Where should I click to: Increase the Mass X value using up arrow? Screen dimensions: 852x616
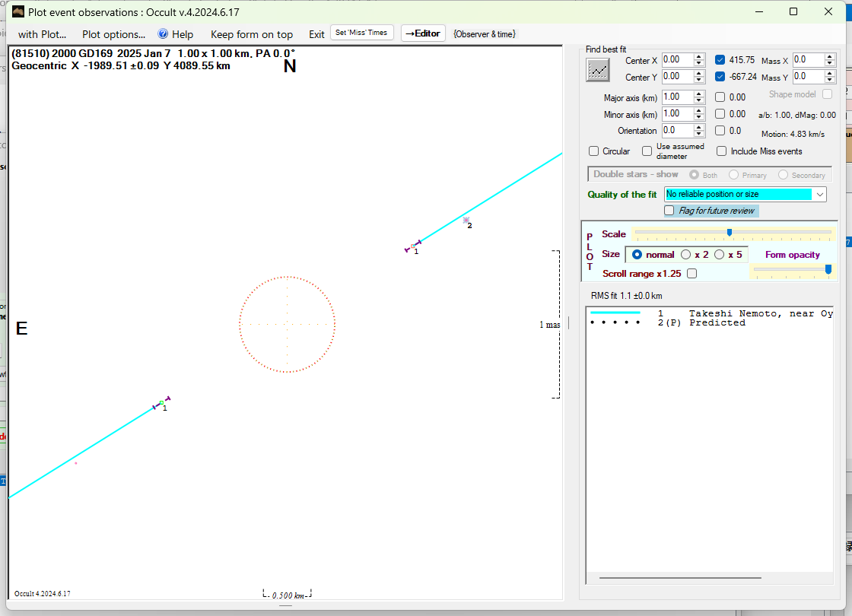coord(830,57)
